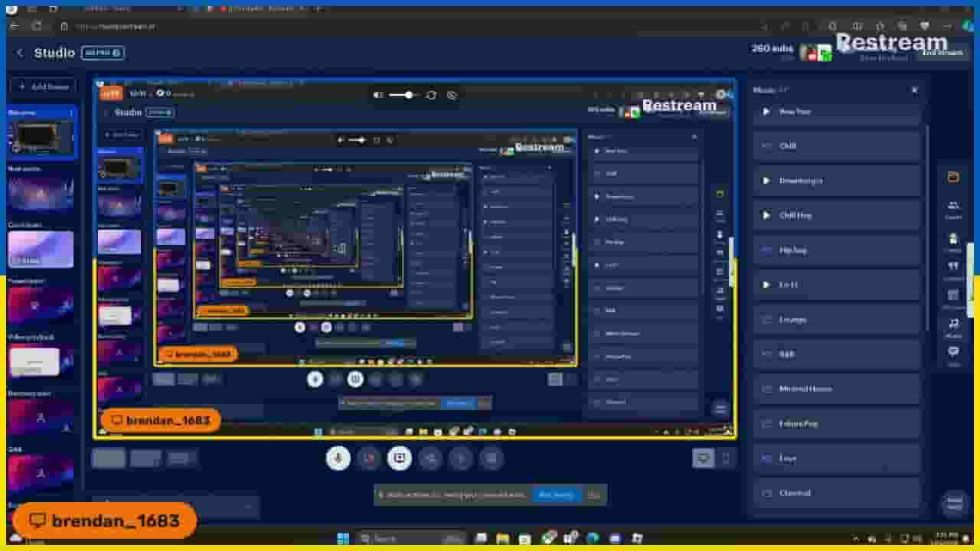Select the Classical music genre

pyautogui.click(x=837, y=493)
